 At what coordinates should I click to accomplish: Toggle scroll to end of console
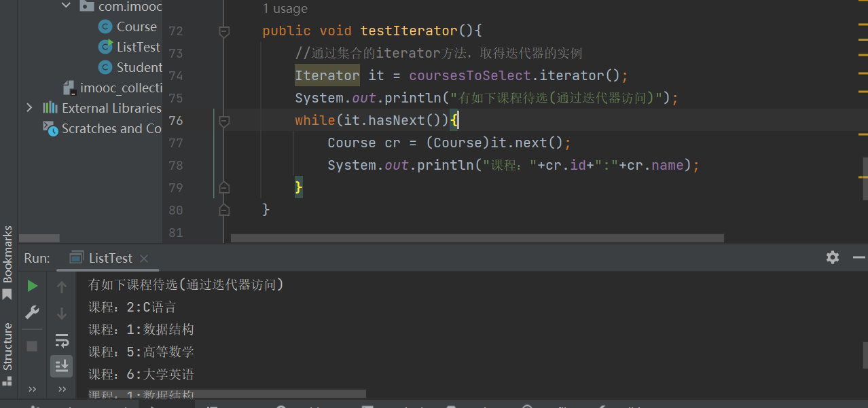(x=62, y=367)
